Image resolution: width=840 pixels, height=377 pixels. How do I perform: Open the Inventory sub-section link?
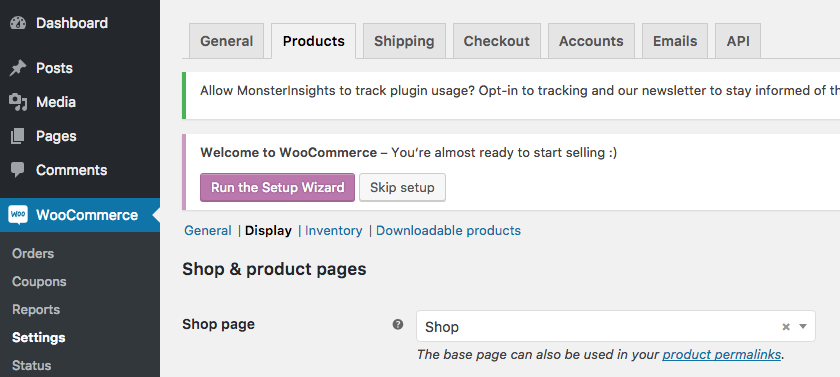334,231
